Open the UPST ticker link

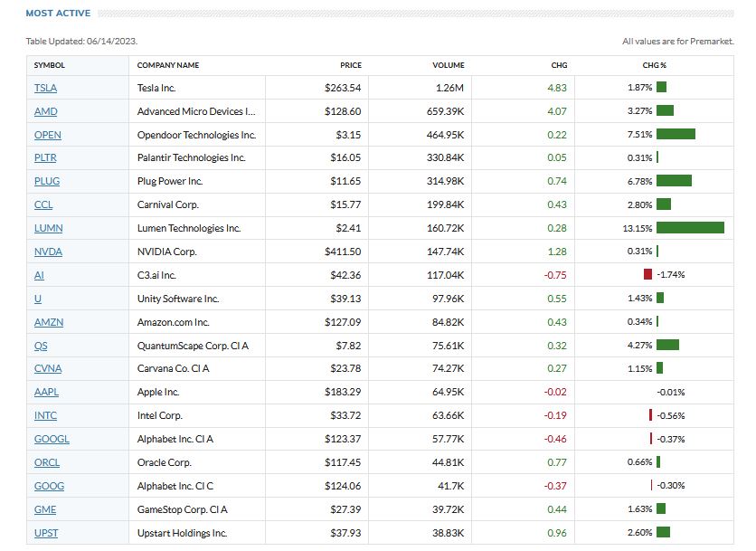46,533
